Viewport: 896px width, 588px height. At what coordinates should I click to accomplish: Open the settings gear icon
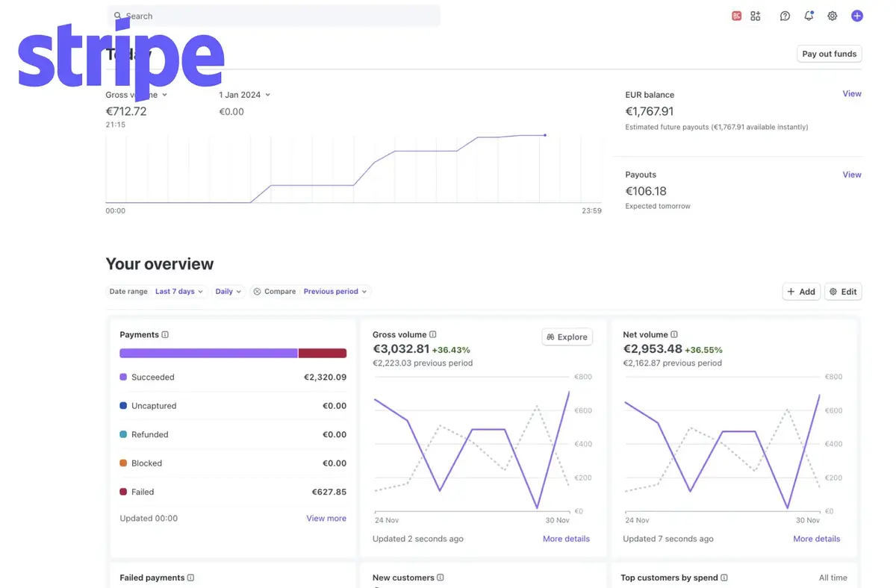pos(833,16)
